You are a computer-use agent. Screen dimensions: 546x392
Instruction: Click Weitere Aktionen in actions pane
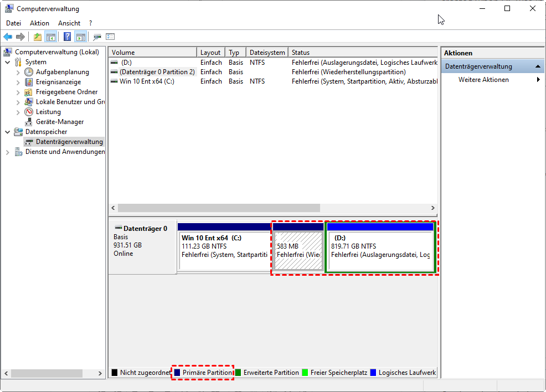point(483,80)
